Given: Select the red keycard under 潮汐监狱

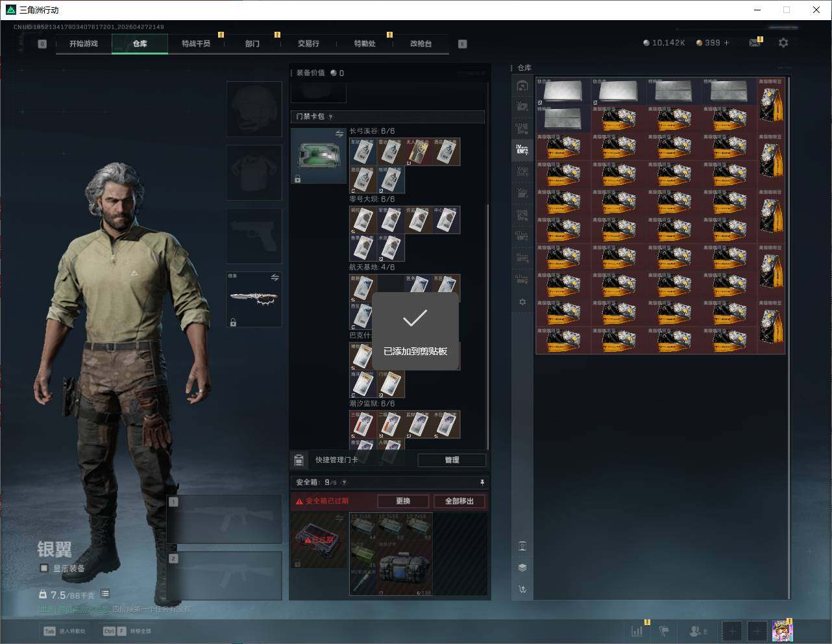Looking at the screenshot, I should click(363, 424).
